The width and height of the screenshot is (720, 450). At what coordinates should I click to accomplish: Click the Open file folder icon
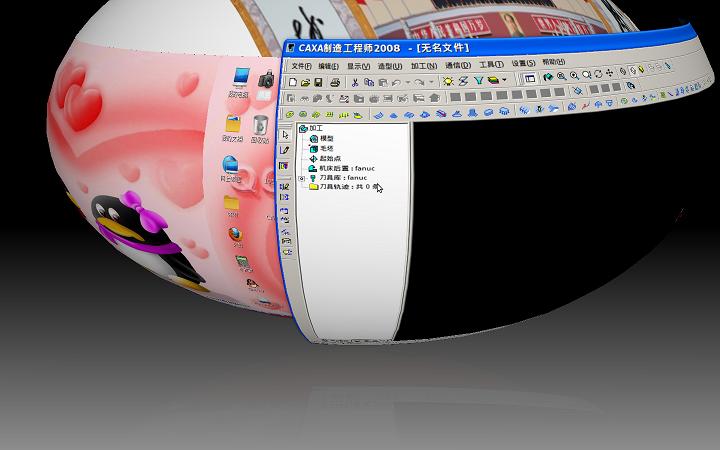305,83
